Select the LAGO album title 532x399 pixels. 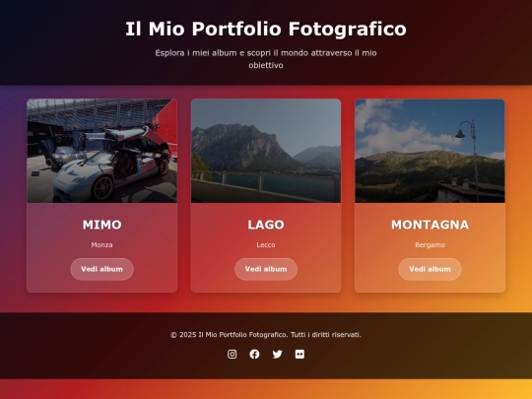click(x=266, y=225)
